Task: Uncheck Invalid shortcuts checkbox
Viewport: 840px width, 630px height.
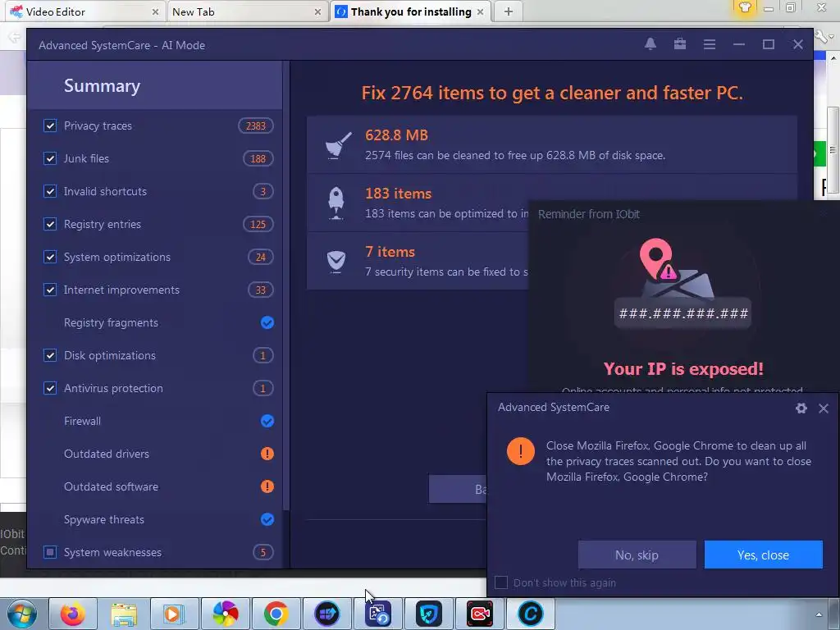Action: [50, 191]
